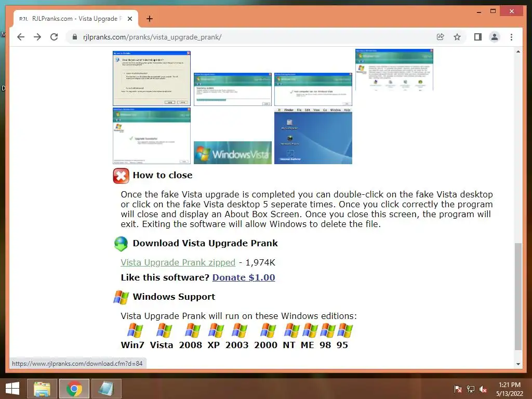
Task: Click the '1,974K' file size text
Action: (260, 262)
